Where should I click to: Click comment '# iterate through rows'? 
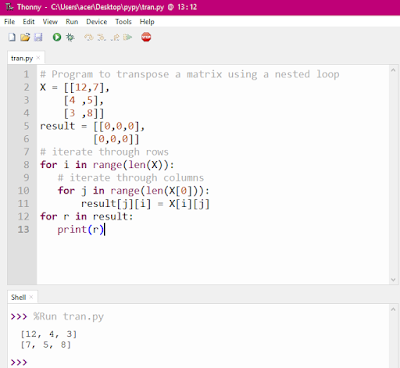point(104,152)
